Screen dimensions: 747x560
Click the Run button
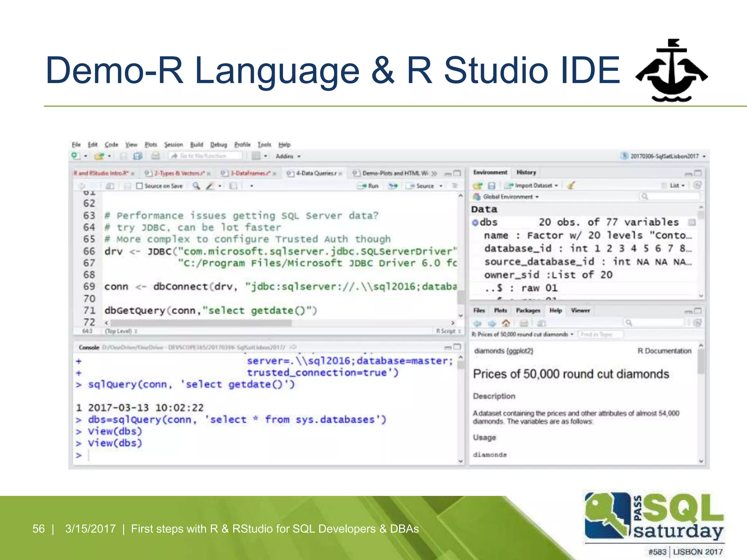click(x=368, y=186)
